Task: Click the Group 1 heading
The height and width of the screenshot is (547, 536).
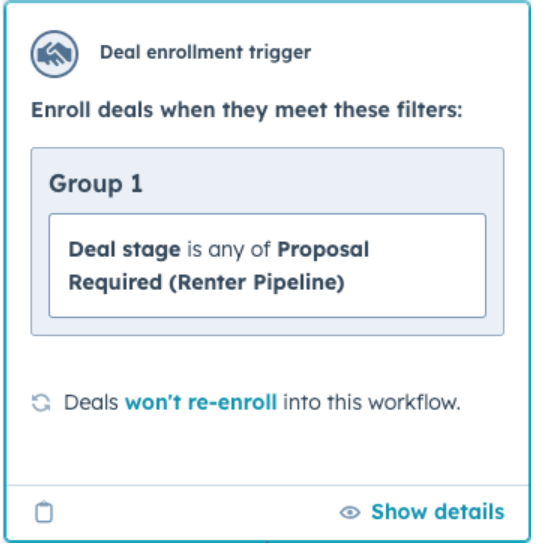Action: point(96,183)
